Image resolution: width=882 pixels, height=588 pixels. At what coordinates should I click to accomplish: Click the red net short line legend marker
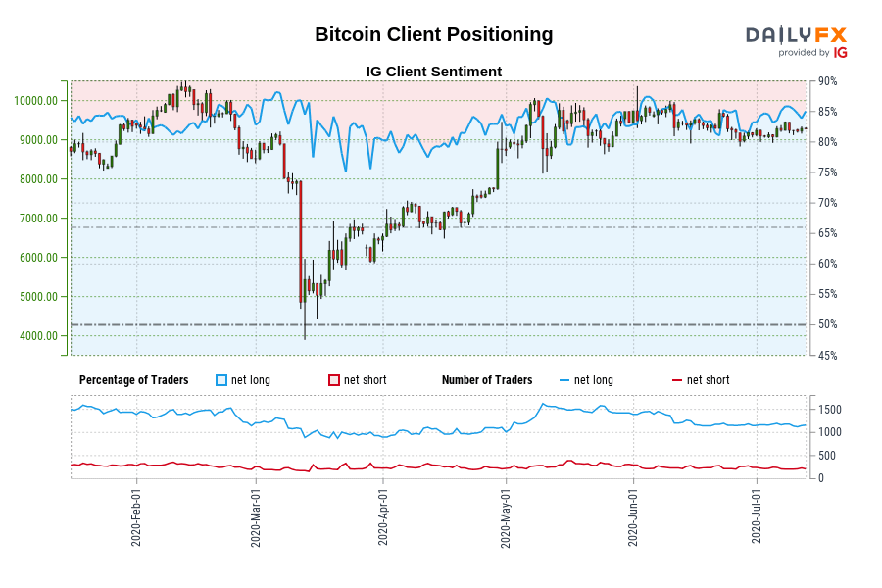[x=677, y=381]
